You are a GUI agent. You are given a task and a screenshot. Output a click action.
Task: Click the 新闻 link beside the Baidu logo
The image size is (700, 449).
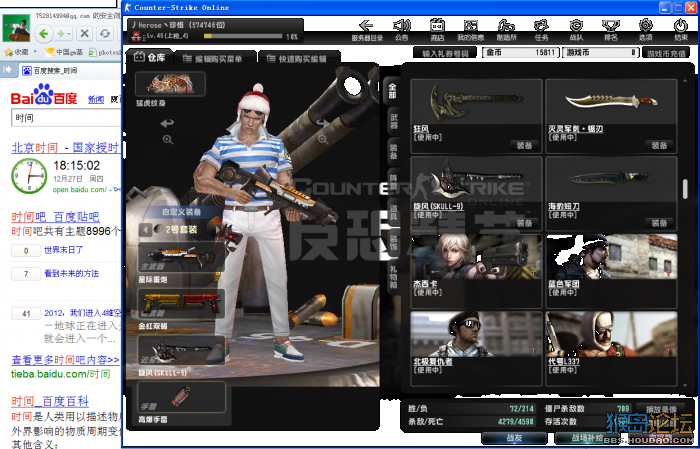[x=96, y=99]
